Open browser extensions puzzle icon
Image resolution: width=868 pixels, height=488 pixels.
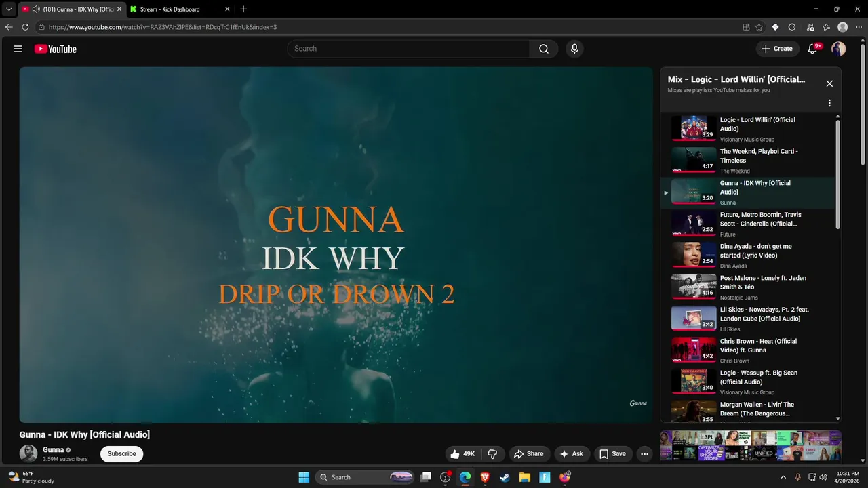(x=792, y=27)
